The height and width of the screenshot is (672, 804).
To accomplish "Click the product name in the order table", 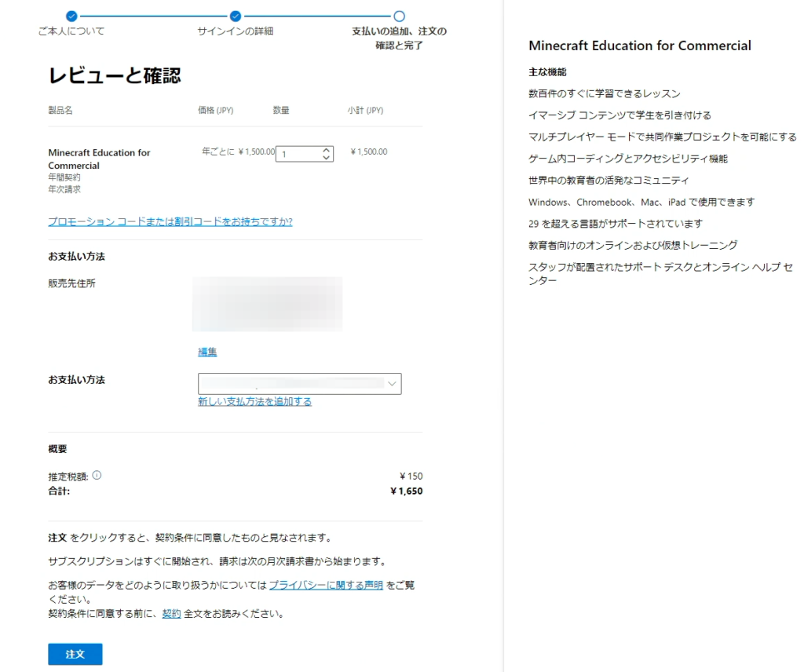I will pyautogui.click(x=99, y=159).
